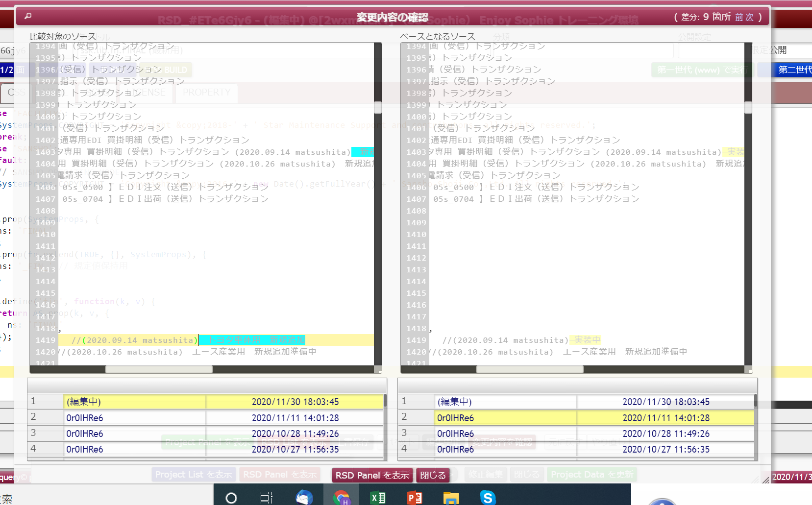Viewport: 812px width, 505px height.
Task: Click the magnifier icon in the dialog title bar
Action: point(28,16)
